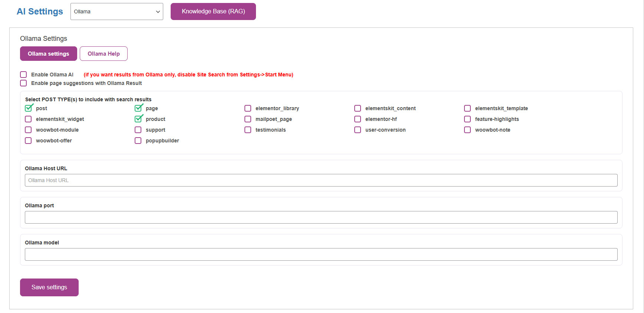644x313 pixels.
Task: Switch to Ollama Help tab
Action: [x=103, y=54]
